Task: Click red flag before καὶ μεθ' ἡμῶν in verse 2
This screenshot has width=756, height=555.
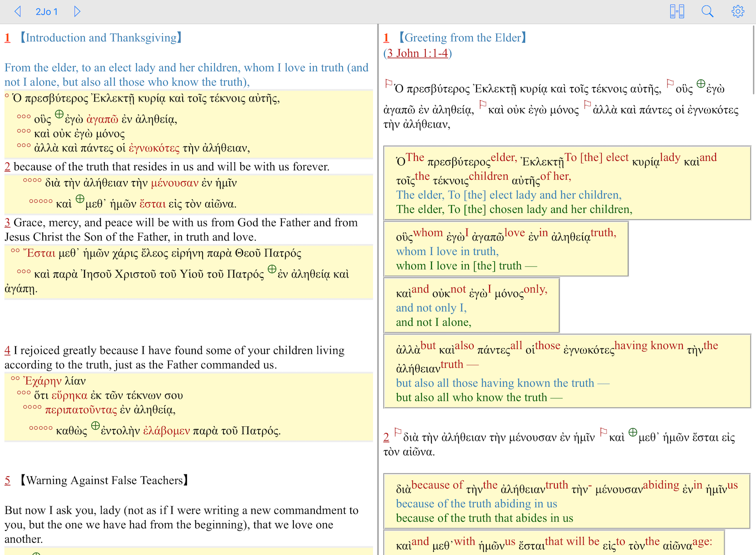Action: point(603,432)
